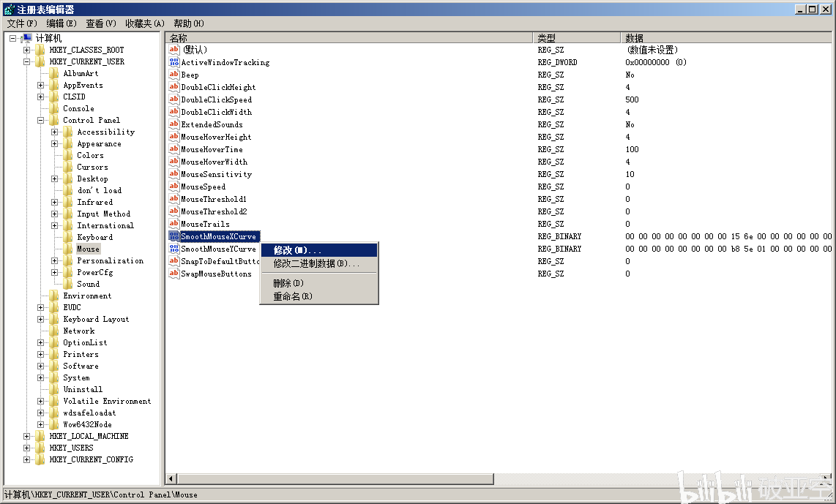This screenshot has height=504, width=836.
Task: Choose 删除(D) from the context menu
Action: [319, 283]
